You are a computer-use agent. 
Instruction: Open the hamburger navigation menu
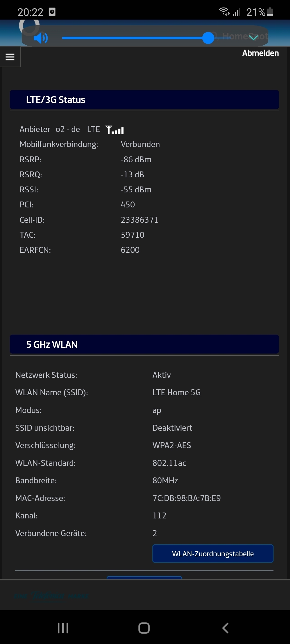10,57
